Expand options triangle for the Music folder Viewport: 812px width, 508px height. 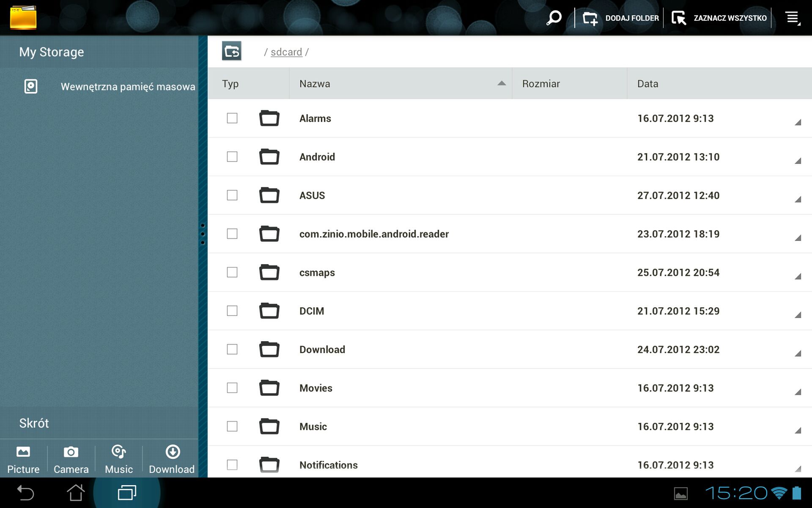pos(798,431)
